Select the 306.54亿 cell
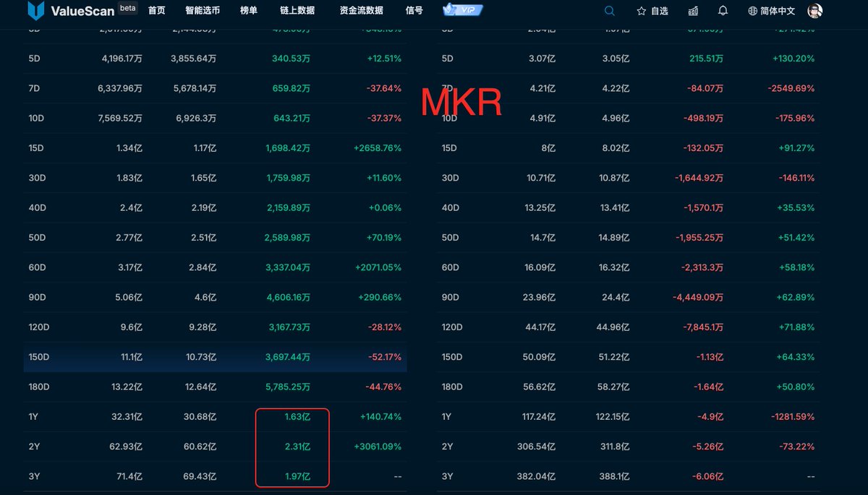The image size is (868, 495). point(535,447)
